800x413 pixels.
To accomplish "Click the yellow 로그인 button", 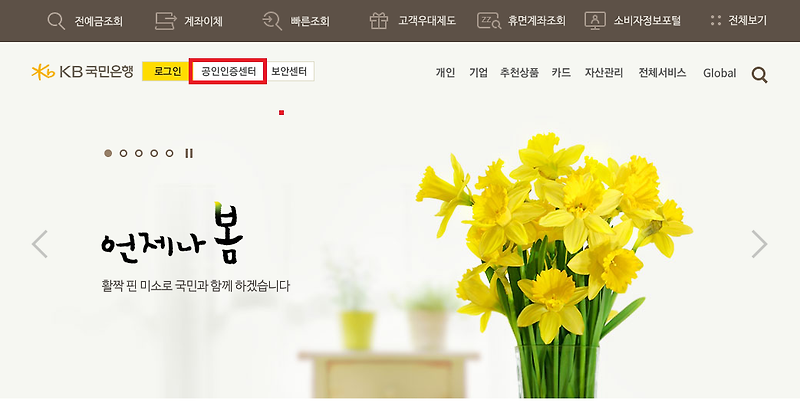I will (166, 71).
